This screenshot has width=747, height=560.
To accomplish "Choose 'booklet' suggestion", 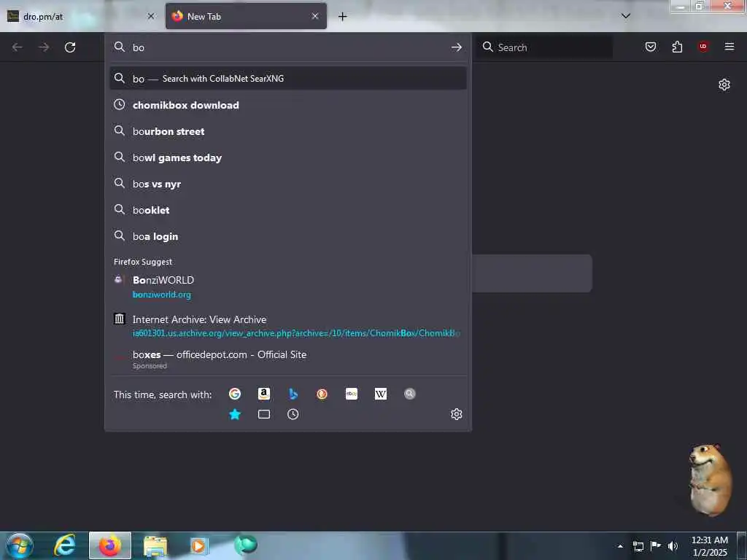I will [x=287, y=210].
